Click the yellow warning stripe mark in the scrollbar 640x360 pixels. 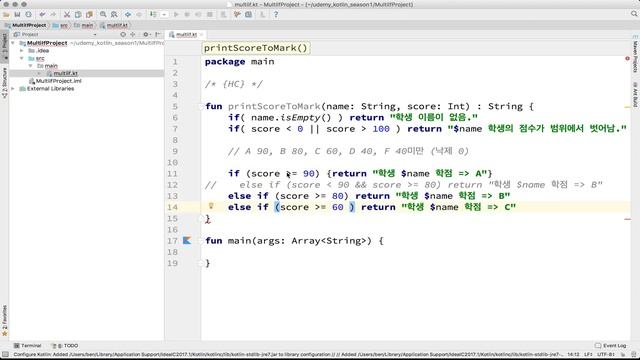click(x=627, y=107)
